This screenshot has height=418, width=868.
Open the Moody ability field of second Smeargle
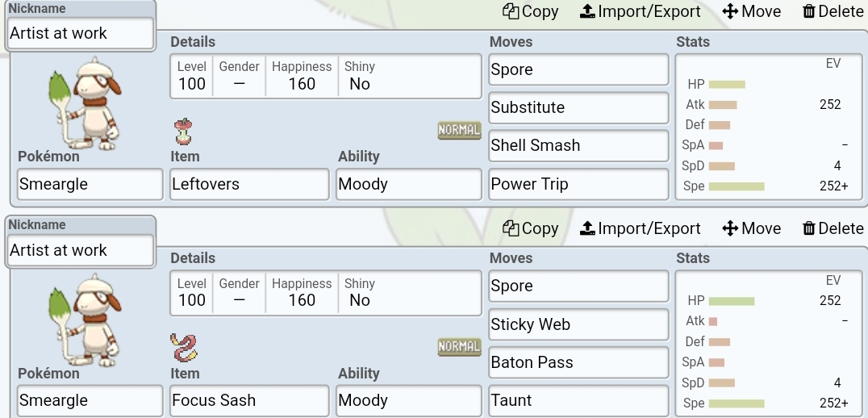click(x=408, y=400)
